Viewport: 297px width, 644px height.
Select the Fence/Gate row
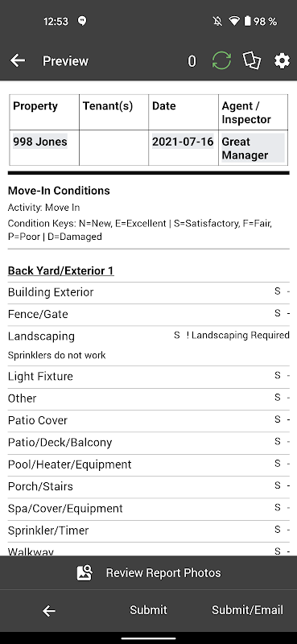(148, 314)
